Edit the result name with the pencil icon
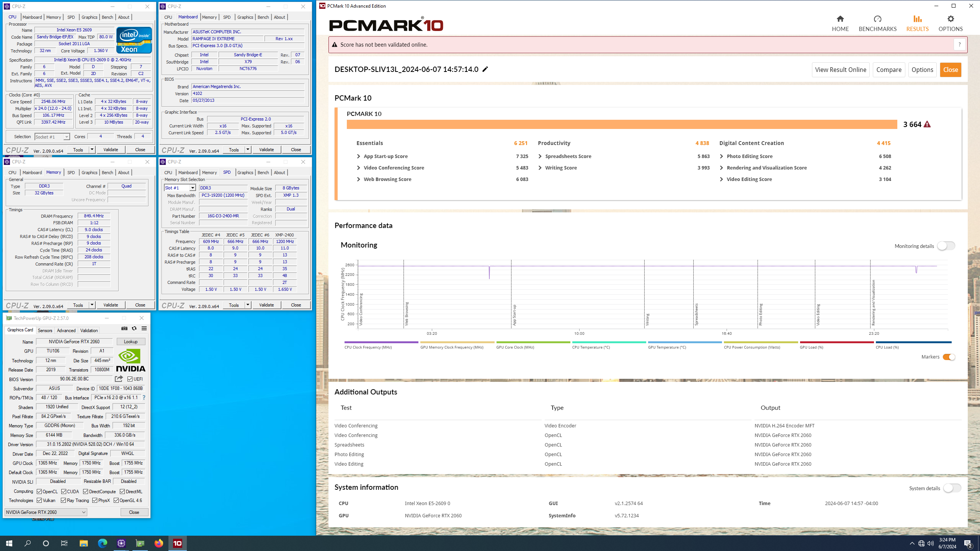 coord(485,69)
